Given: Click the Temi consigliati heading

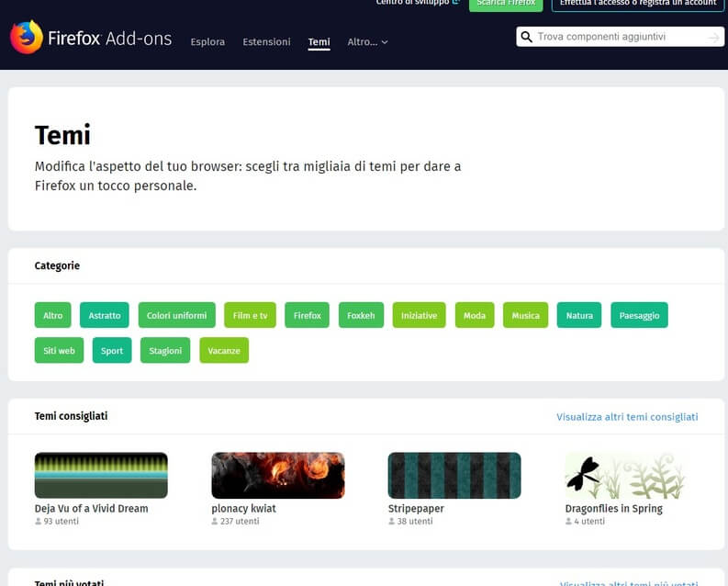Looking at the screenshot, I should (71, 416).
